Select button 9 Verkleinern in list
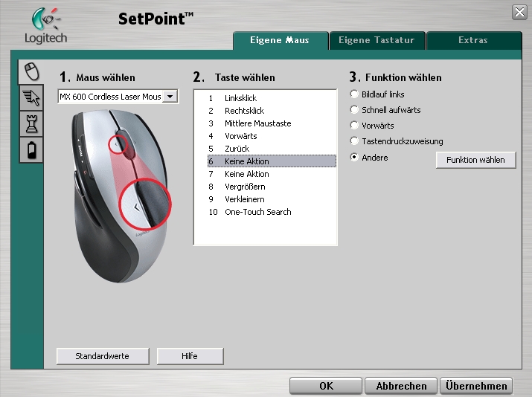The height and width of the screenshot is (397, 532). tap(272, 199)
